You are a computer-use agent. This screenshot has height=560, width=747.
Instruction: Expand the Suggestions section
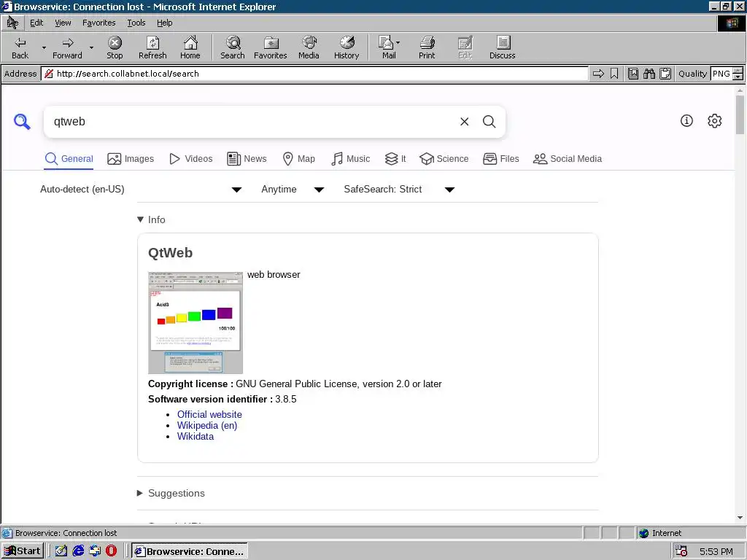(171, 494)
